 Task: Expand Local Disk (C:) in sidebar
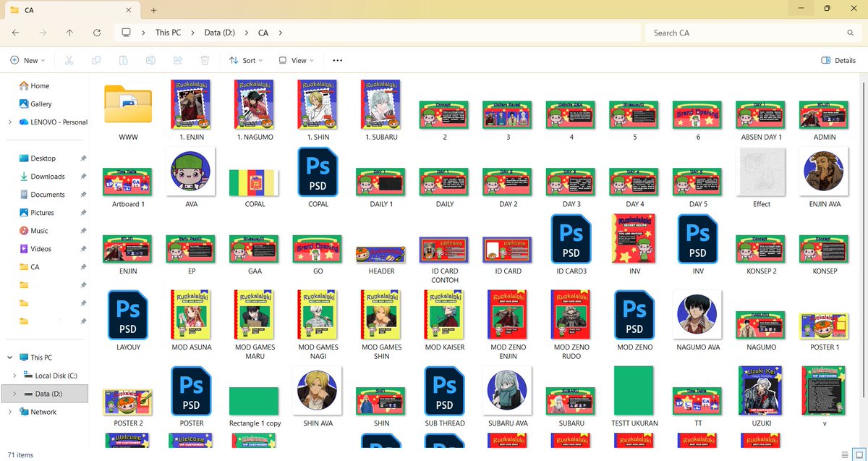coord(15,376)
